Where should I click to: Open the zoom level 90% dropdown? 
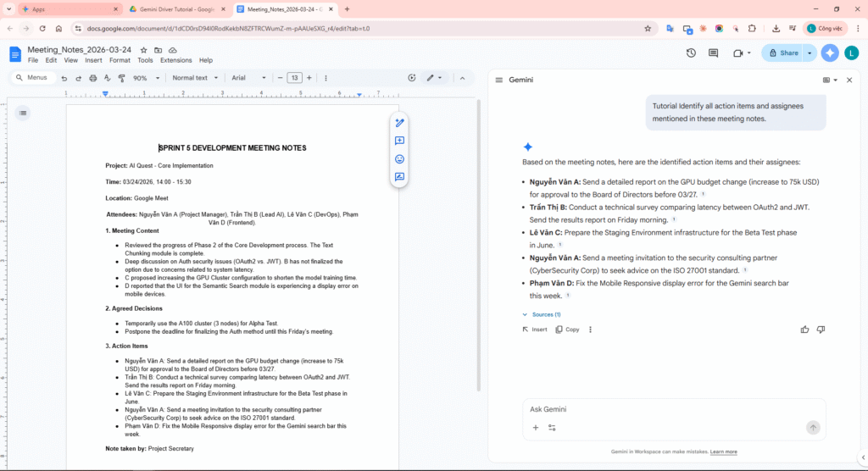pyautogui.click(x=146, y=78)
